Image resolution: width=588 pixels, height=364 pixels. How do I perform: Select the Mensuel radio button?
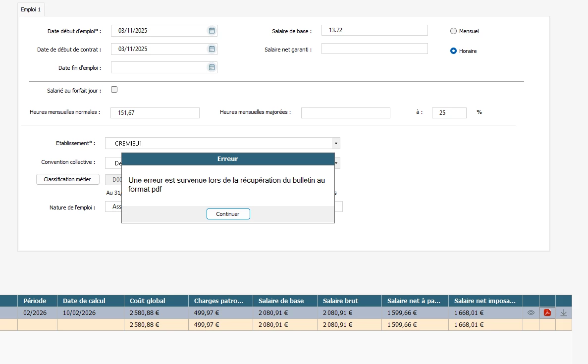pos(453,31)
